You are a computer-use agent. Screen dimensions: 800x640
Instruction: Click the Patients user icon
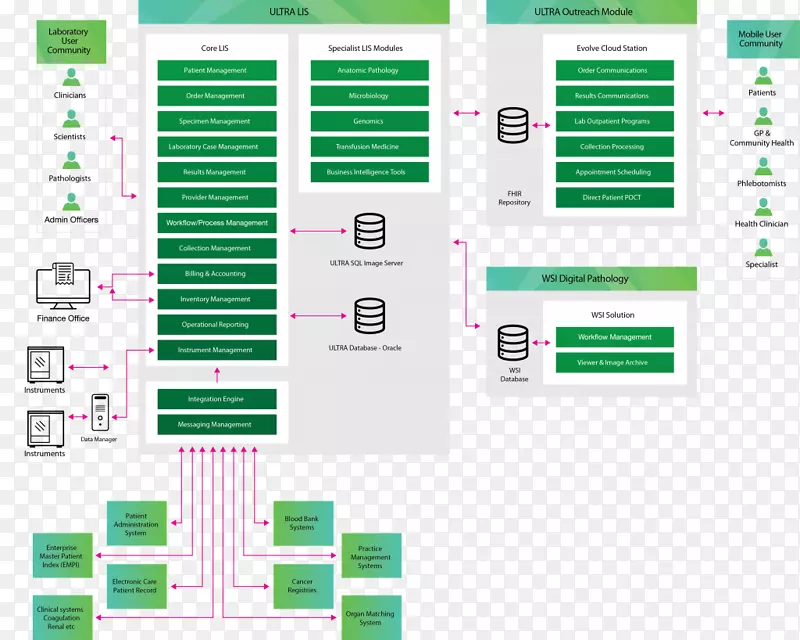763,76
